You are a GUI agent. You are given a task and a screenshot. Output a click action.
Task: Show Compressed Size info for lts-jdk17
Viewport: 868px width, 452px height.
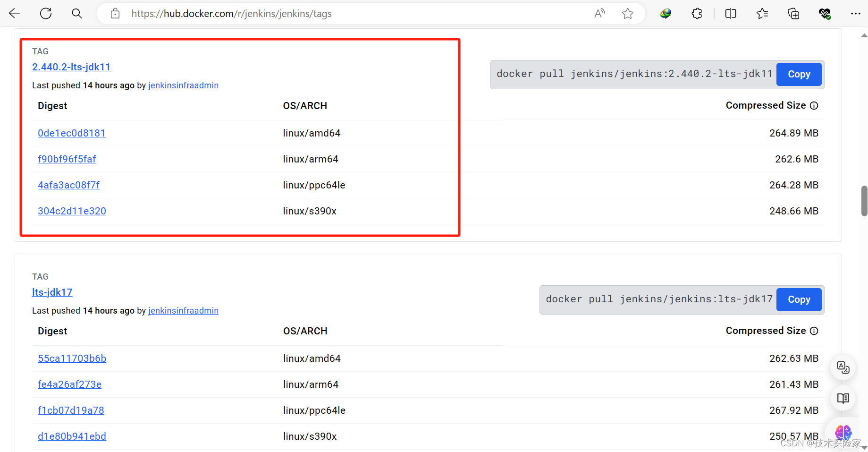pos(814,331)
